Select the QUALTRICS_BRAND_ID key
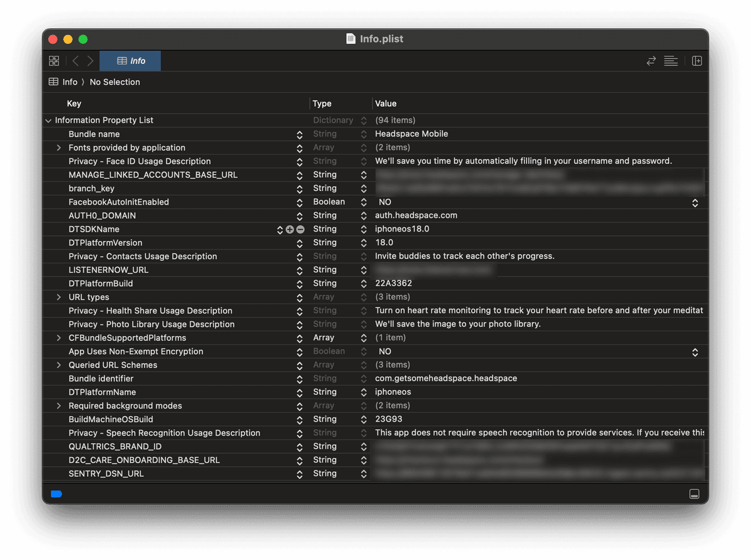751x560 pixels. coord(115,447)
